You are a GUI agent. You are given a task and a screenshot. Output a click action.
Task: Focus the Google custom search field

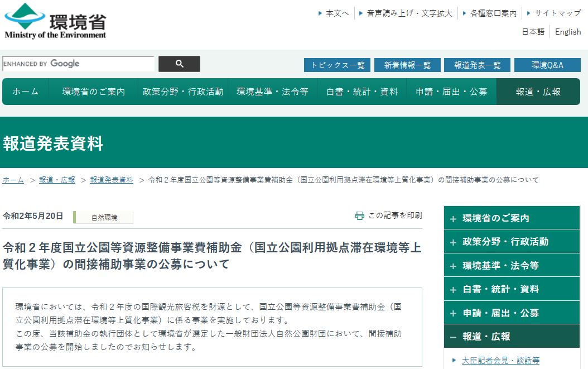click(x=78, y=64)
